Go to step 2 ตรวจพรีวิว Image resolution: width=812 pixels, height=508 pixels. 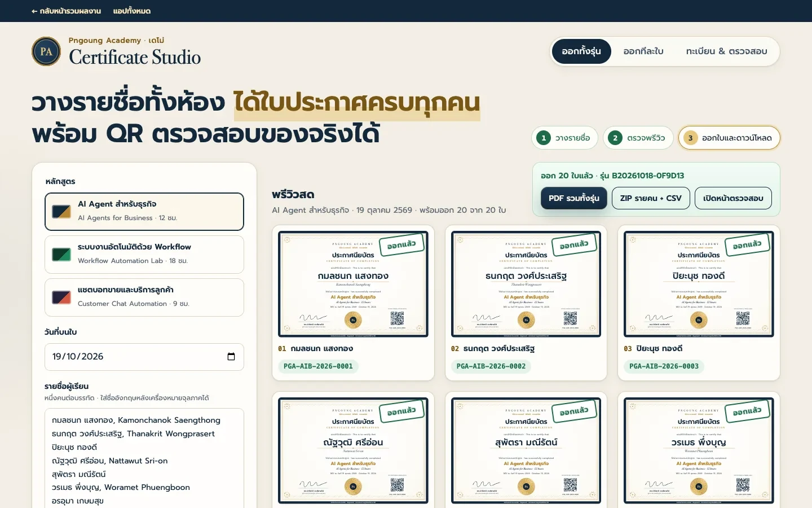[638, 138]
